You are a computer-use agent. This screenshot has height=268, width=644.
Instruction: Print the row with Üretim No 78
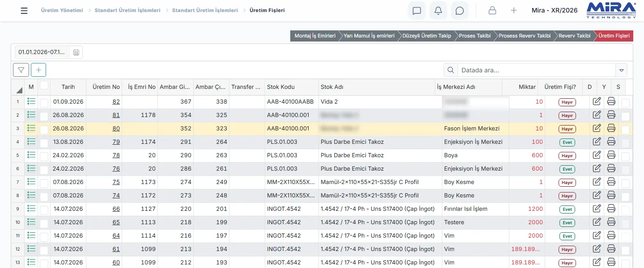[x=611, y=155]
